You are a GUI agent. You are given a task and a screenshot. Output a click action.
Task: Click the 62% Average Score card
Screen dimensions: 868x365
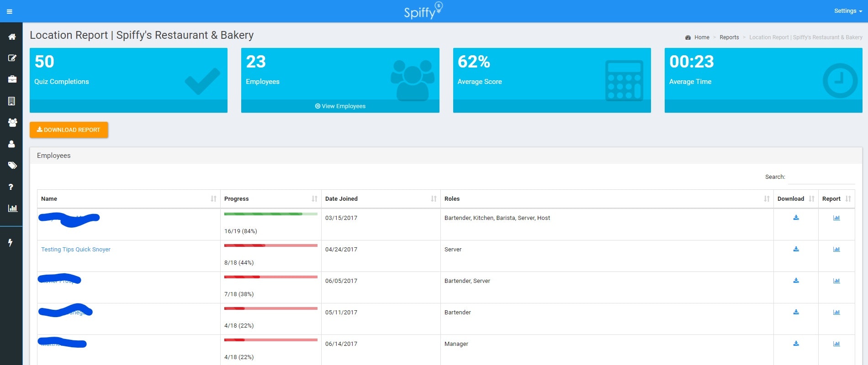click(552, 80)
